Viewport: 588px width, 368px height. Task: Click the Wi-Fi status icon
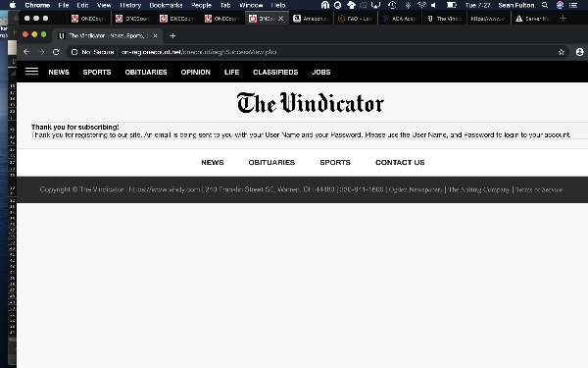(x=421, y=5)
